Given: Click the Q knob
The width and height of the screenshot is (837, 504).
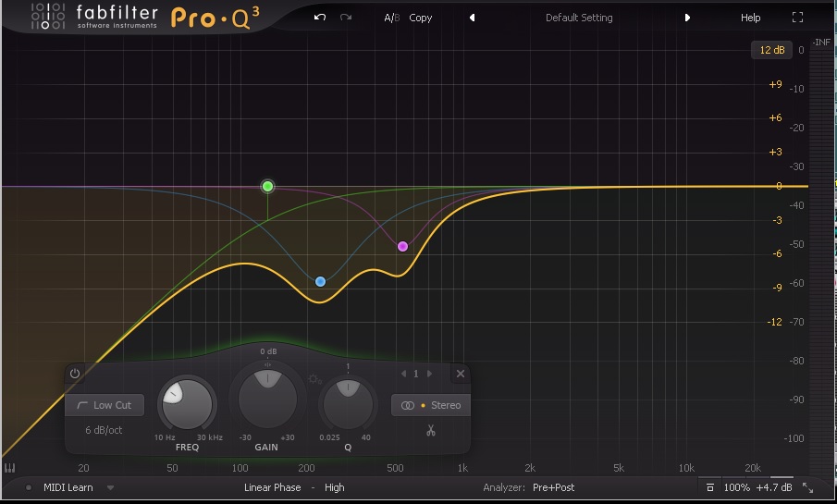Looking at the screenshot, I should point(348,404).
